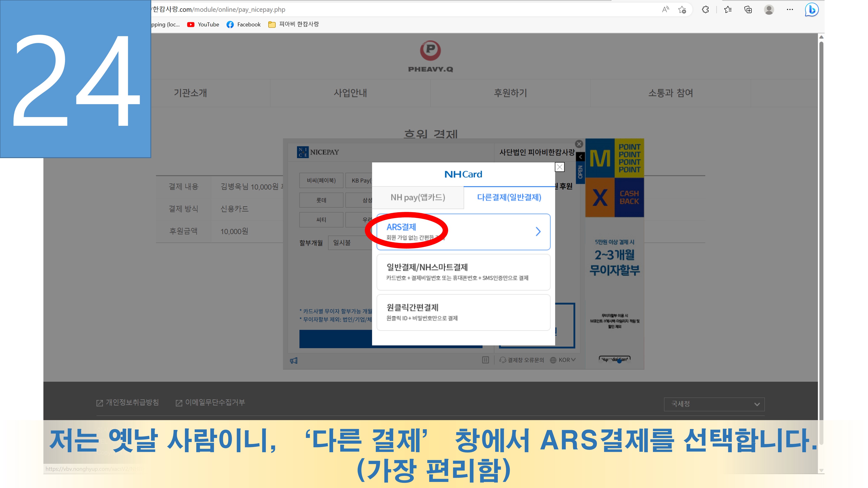Open the 국세청 footer dropdown
868x488 pixels.
[x=714, y=404]
